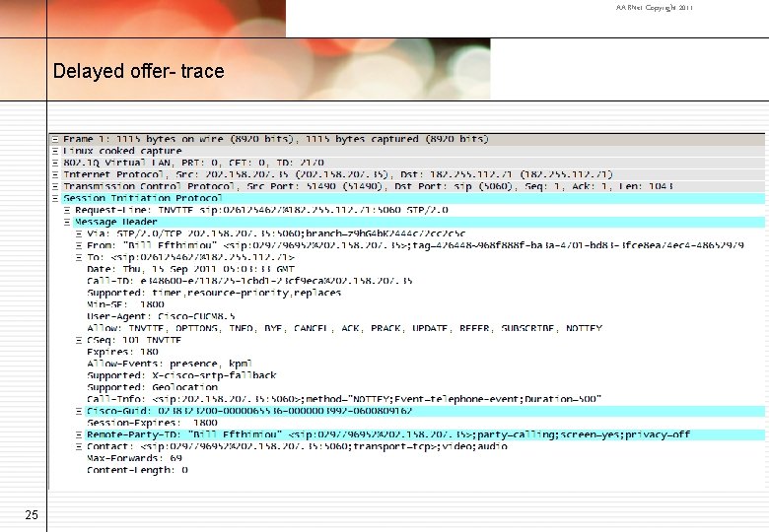This screenshot has height=532, width=769.
Task: Expand the CSeq 101 INVITE entry
Action: tap(79, 340)
